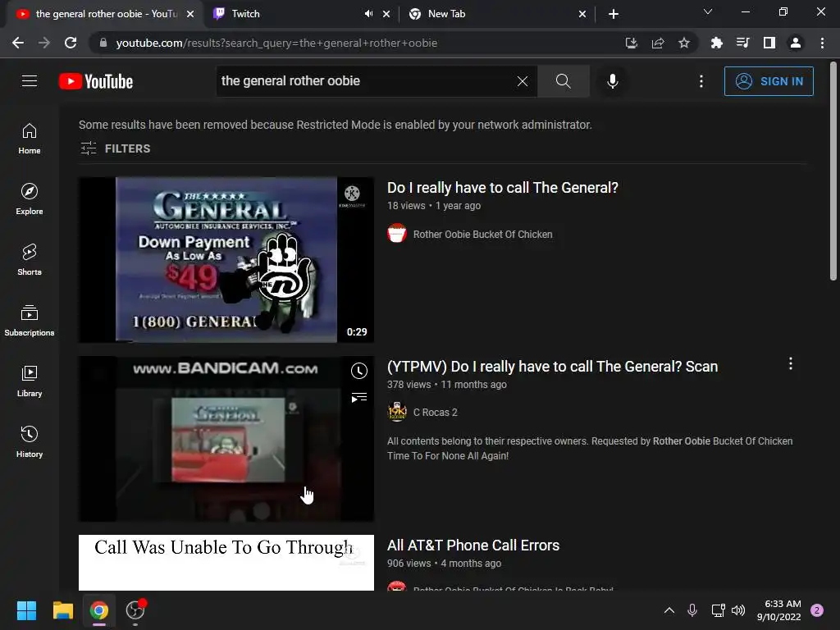Image resolution: width=840 pixels, height=630 pixels.
Task: Click the page vertical scrollbar
Action: point(833,171)
